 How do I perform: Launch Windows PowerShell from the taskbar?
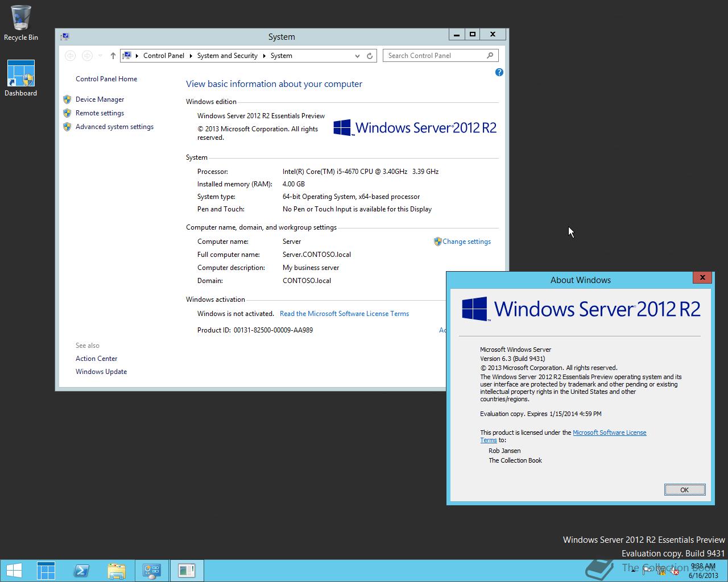(81, 571)
